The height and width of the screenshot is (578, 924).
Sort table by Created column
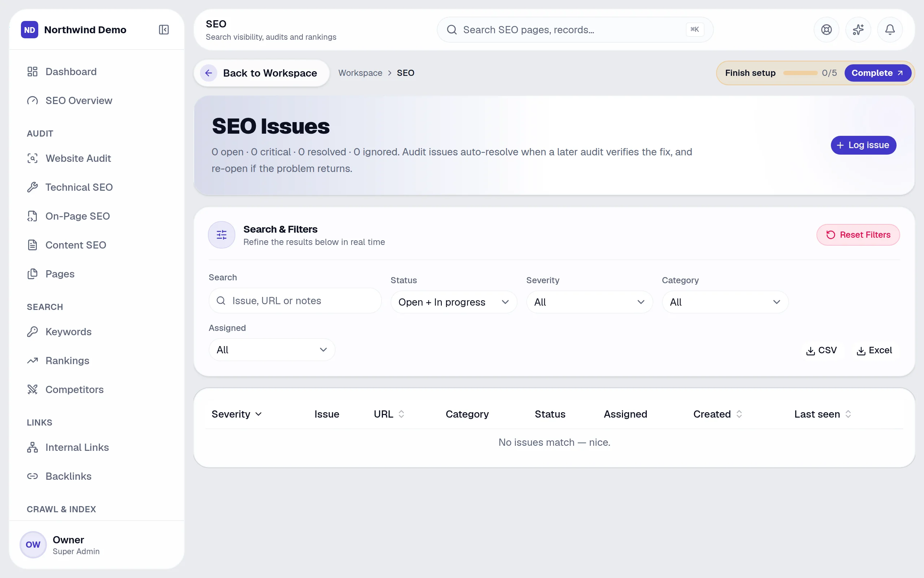point(718,414)
